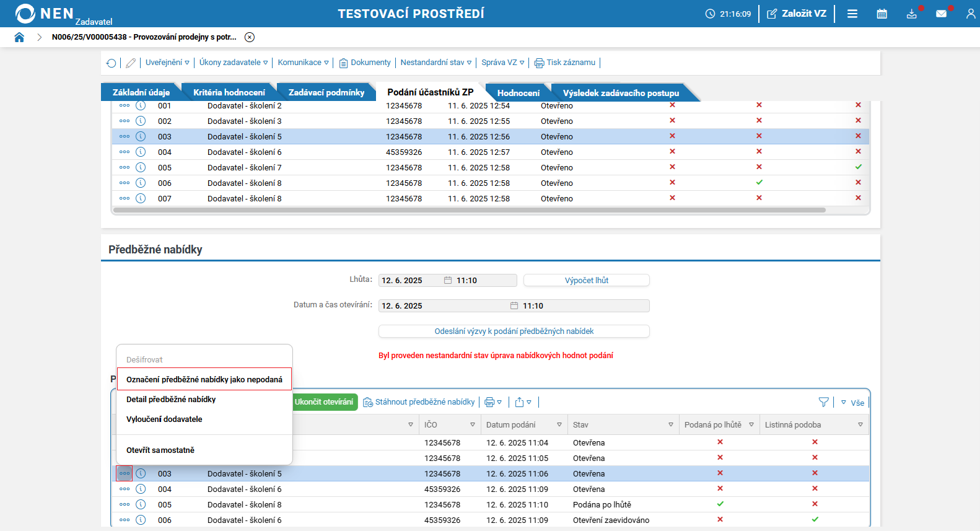Viewport: 980px width, 531px height.
Task: Click the filter funnel icon
Action: [823, 402]
